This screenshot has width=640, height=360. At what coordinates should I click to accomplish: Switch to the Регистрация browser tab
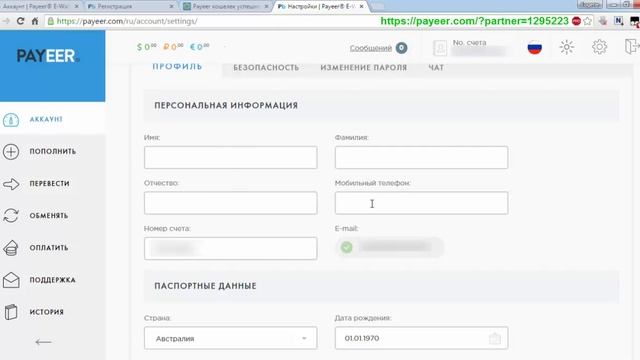(x=130, y=7)
